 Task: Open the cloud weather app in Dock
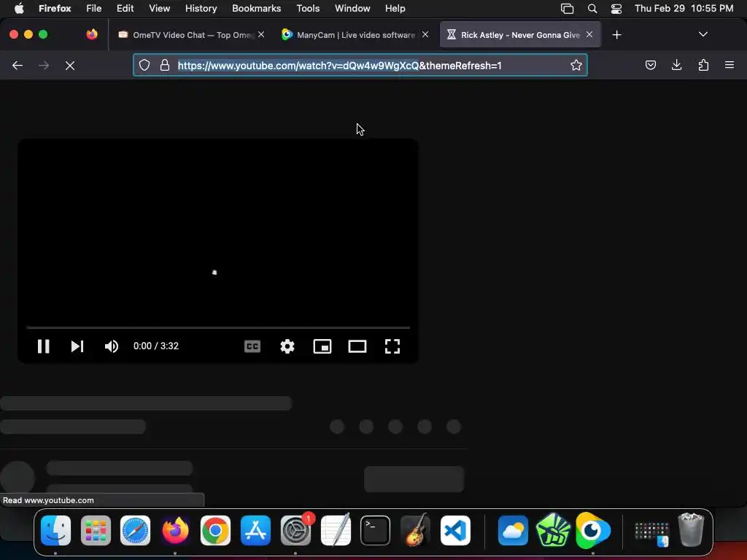513,531
